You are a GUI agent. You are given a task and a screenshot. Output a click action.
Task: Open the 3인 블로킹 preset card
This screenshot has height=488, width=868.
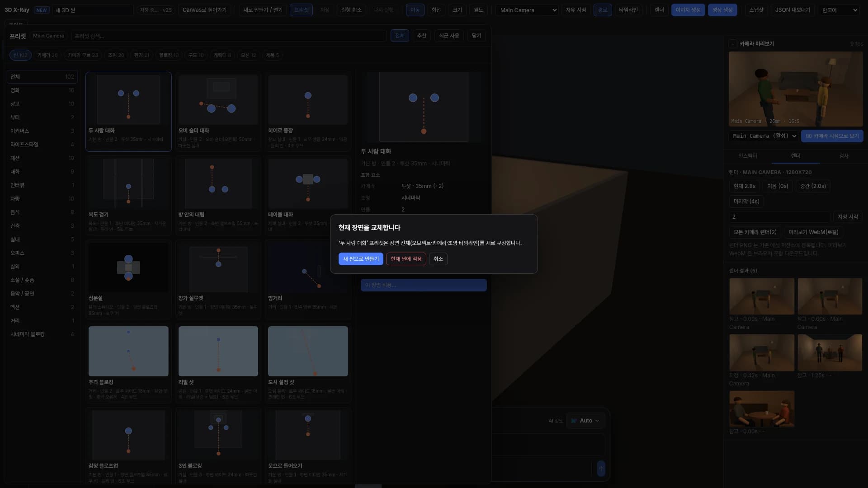coord(218,446)
